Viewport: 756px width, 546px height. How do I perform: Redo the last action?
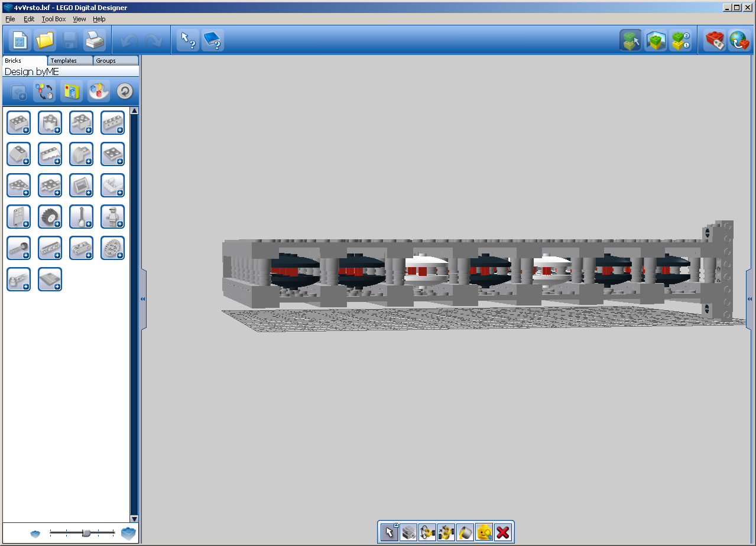[153, 40]
